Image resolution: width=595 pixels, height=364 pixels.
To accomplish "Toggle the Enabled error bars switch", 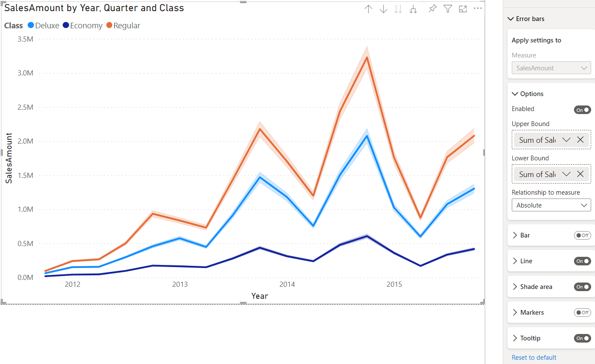I will (582, 110).
